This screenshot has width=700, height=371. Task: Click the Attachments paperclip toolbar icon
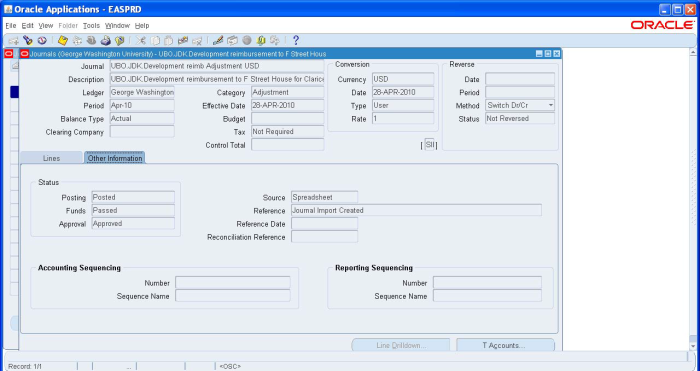click(261, 41)
